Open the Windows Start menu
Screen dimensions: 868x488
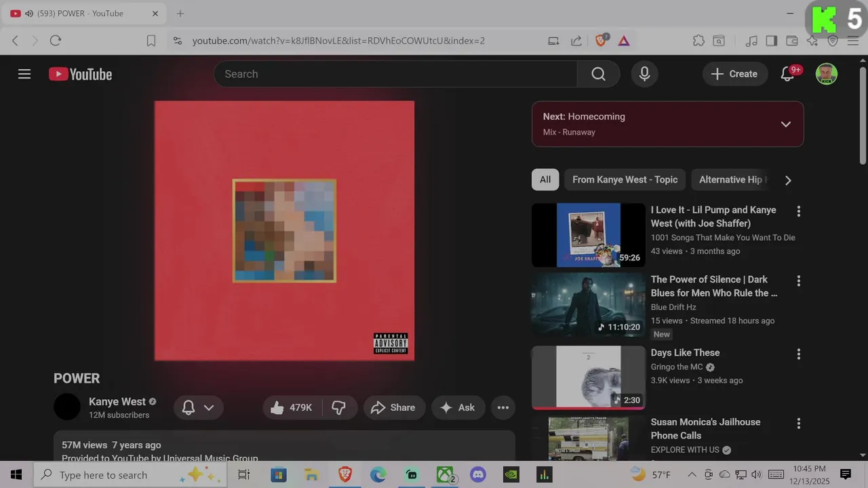tap(16, 474)
